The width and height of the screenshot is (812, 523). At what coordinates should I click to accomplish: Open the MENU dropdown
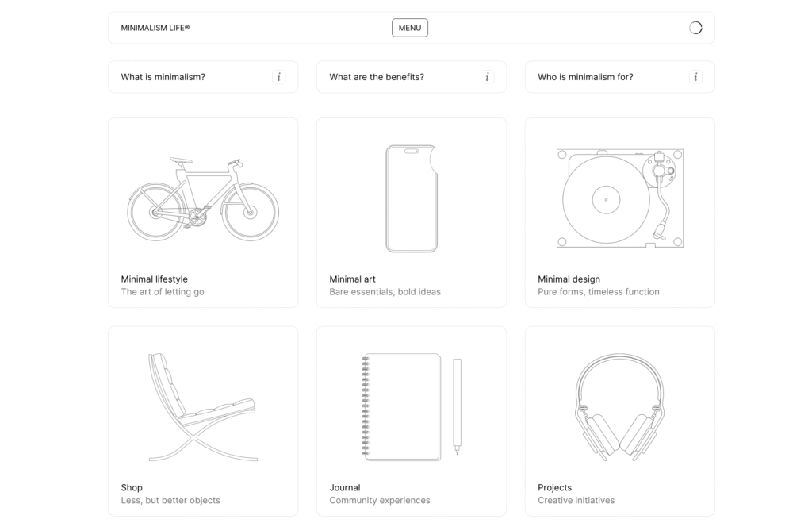coord(409,27)
